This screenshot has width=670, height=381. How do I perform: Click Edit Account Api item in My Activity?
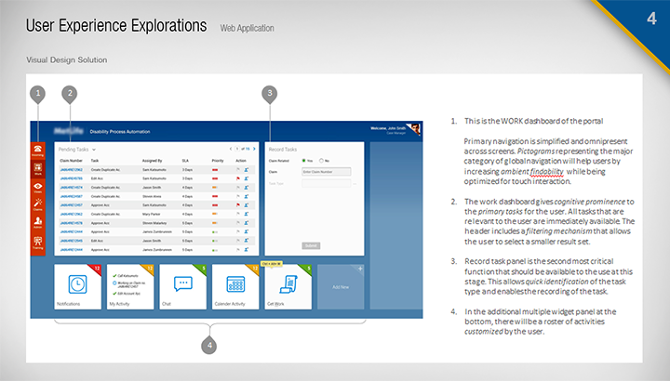pyautogui.click(x=126, y=293)
